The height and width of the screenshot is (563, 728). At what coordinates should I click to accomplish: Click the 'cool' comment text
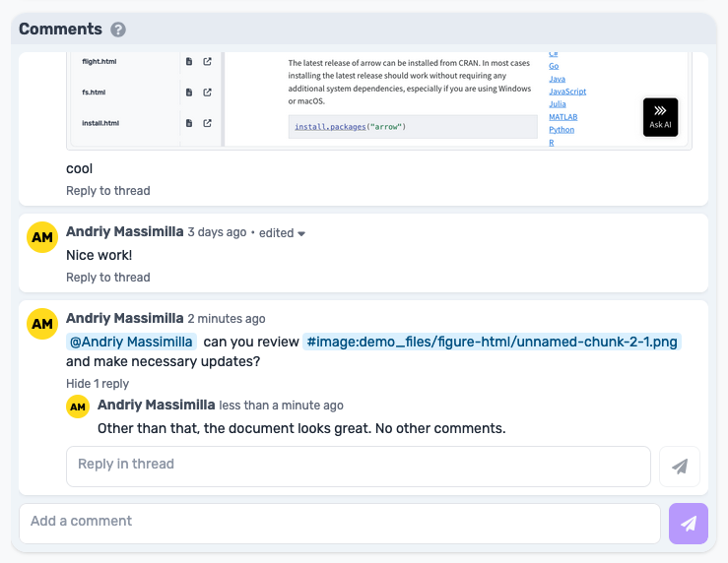coord(80,168)
